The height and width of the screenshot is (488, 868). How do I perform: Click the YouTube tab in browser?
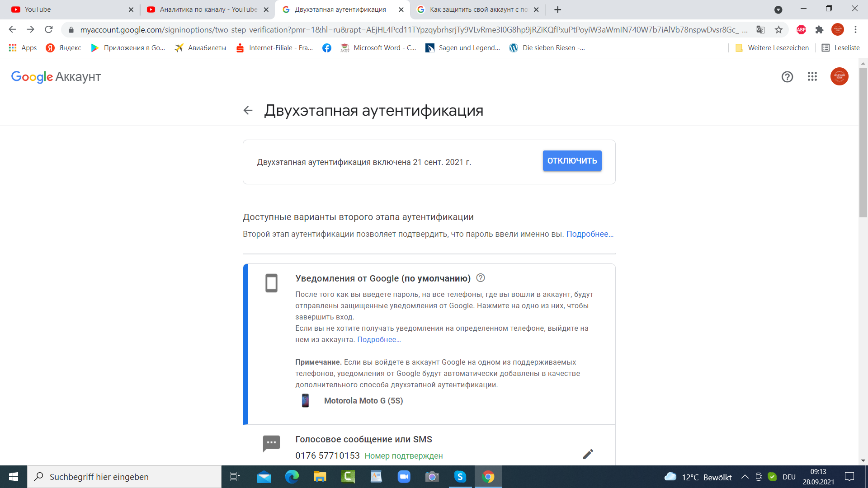tap(67, 9)
